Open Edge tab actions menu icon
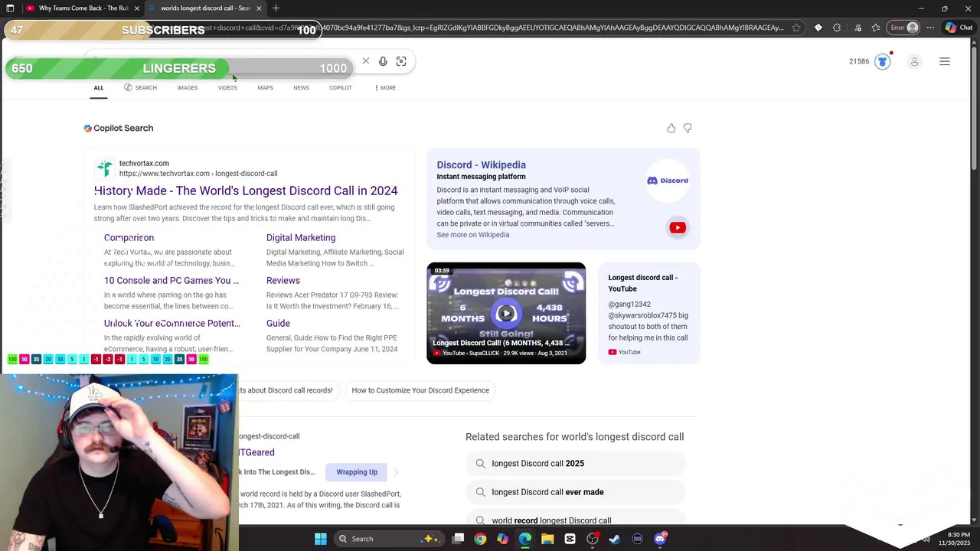This screenshot has width=980, height=551. [x=10, y=8]
